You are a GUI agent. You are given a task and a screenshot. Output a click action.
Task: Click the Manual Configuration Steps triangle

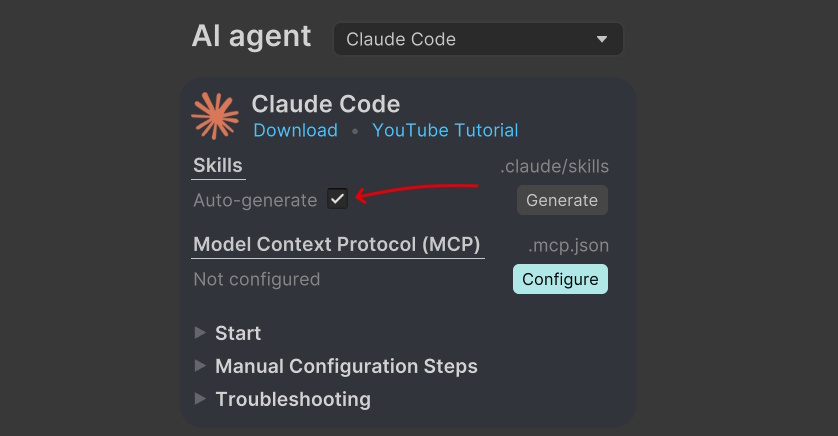tap(200, 366)
